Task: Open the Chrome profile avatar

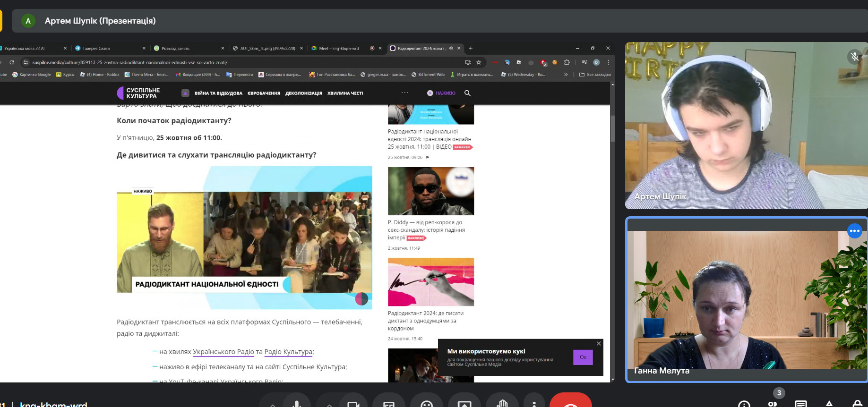Action: coord(596,62)
